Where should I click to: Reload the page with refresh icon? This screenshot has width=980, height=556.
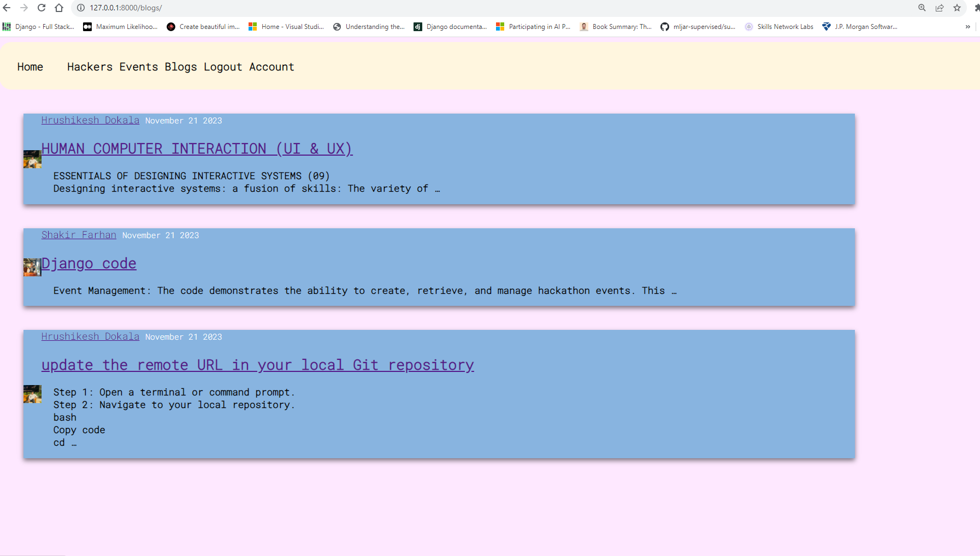click(42, 8)
